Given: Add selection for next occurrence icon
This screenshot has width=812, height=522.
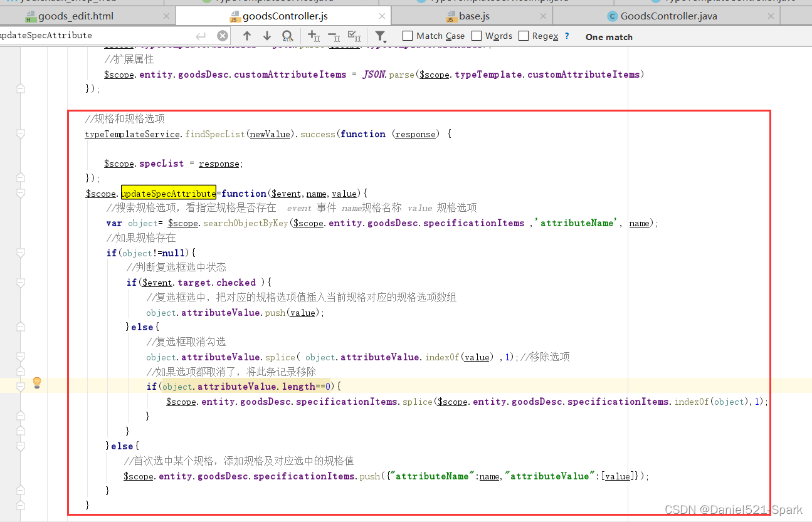Looking at the screenshot, I should click(x=314, y=36).
